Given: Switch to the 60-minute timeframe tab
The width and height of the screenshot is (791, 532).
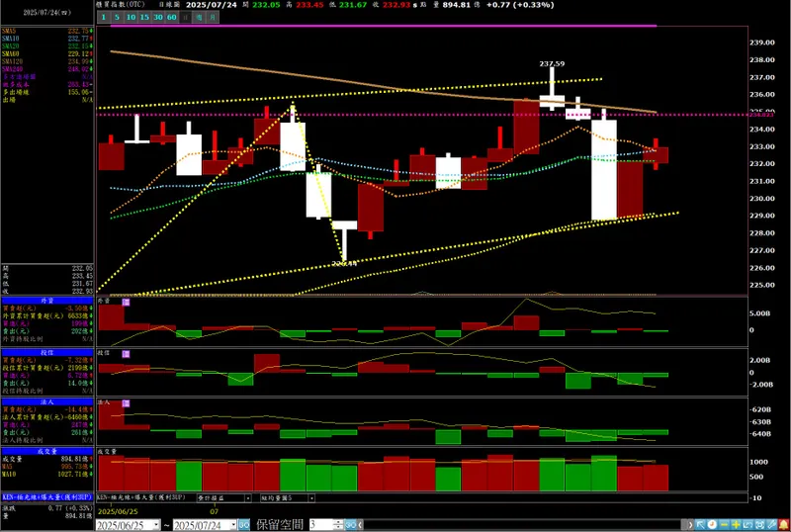Looking at the screenshot, I should 171,17.
